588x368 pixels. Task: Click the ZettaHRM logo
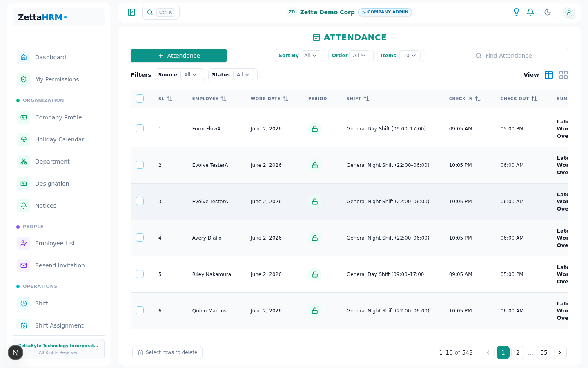tap(42, 17)
